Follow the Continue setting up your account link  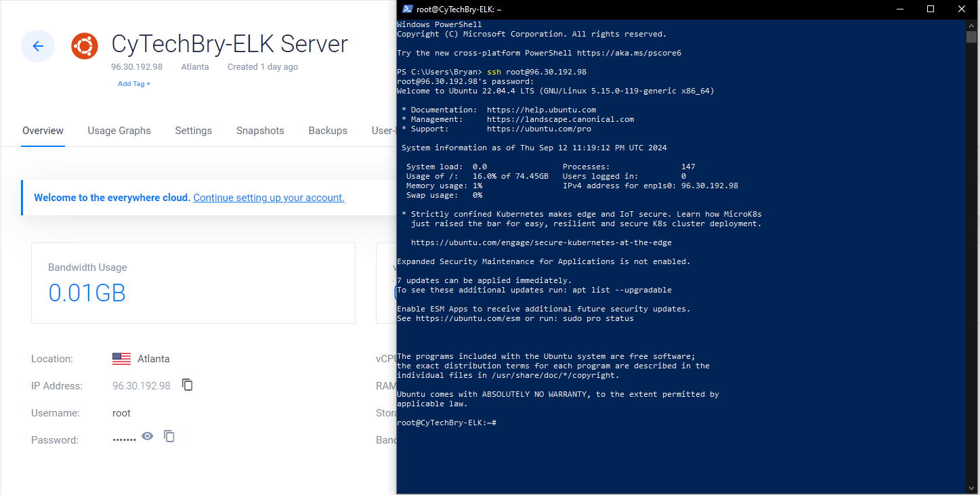click(x=269, y=198)
